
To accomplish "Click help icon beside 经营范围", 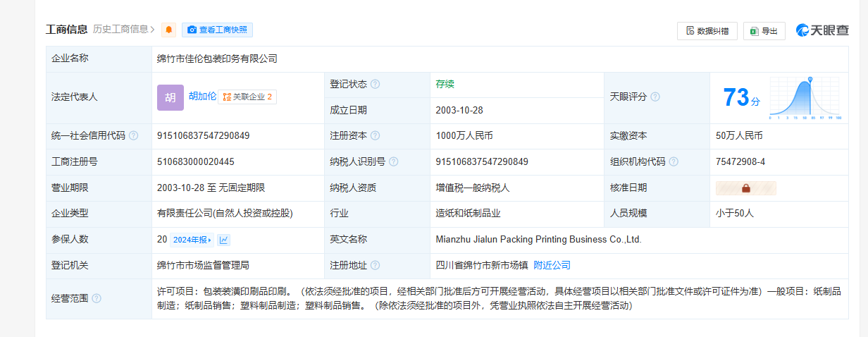I will coord(97,298).
